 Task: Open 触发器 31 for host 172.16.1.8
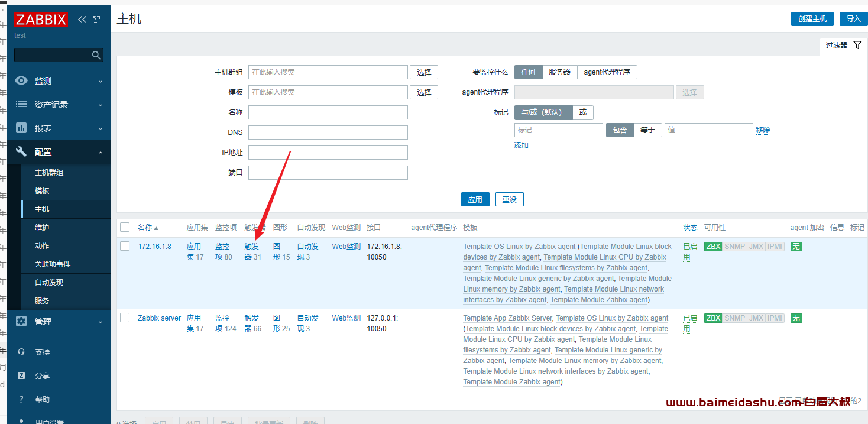[x=253, y=252]
